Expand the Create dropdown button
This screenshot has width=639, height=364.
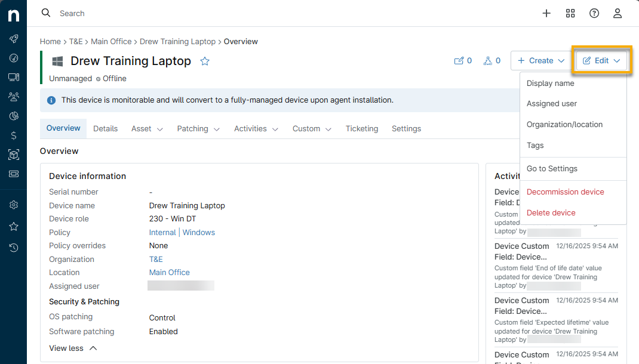click(x=540, y=60)
